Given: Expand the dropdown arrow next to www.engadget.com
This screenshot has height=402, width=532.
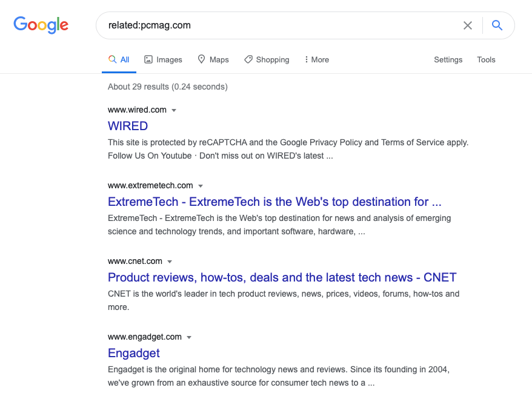Looking at the screenshot, I should pyautogui.click(x=189, y=337).
